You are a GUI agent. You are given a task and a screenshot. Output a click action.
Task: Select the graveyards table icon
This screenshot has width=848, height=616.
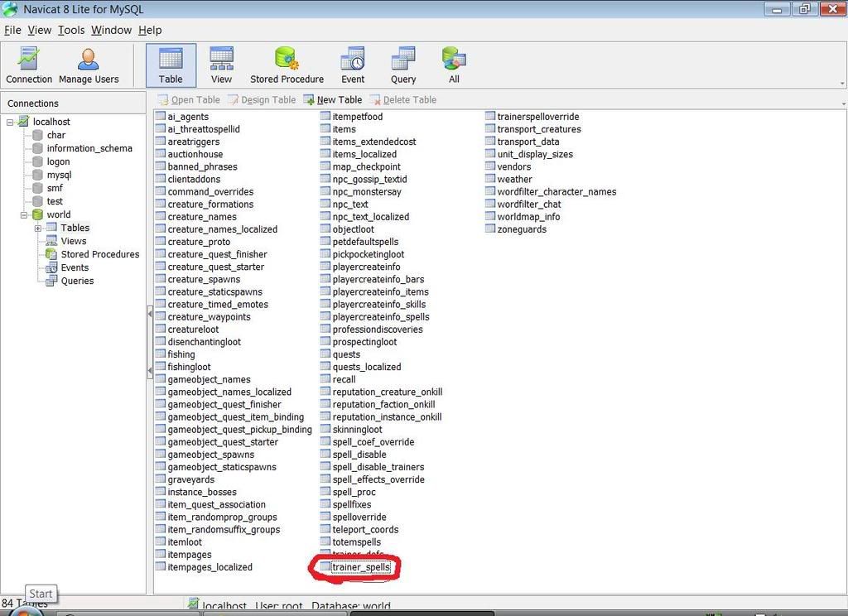coord(160,479)
